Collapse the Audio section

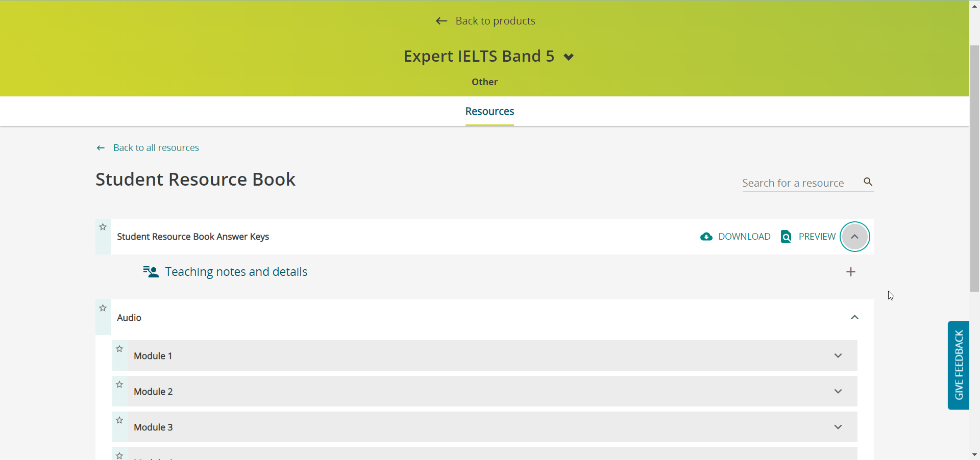(854, 317)
